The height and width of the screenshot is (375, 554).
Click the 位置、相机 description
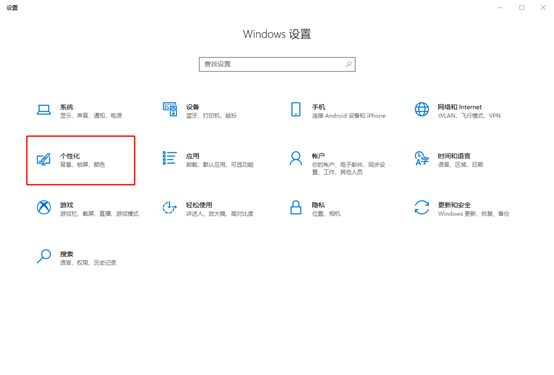326,214
